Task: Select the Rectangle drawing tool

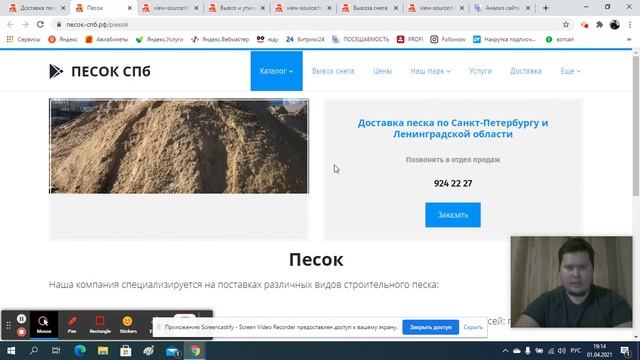Action: click(100, 324)
